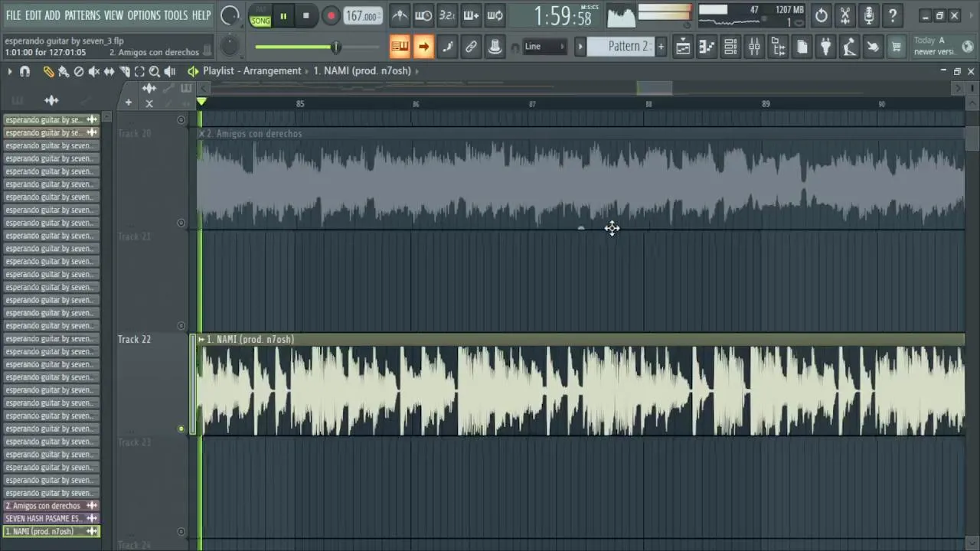Open menu of 2. Amigos con derechos clip
This screenshot has width=980, height=551.
pos(202,134)
